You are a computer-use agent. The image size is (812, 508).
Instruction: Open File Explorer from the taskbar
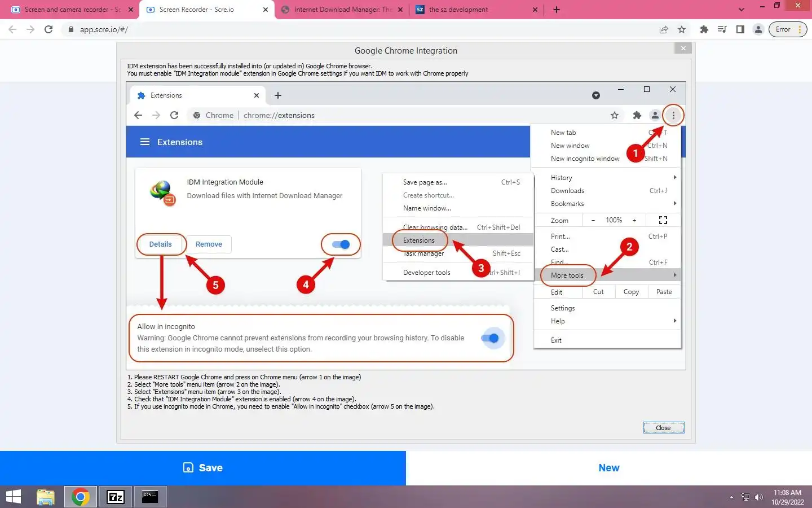tap(46, 497)
